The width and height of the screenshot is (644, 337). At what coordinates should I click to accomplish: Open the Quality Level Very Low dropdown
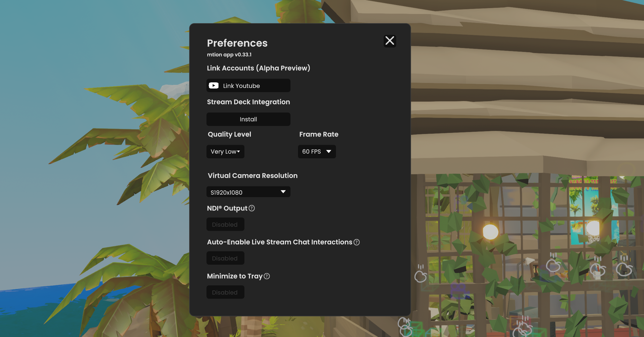[x=225, y=152]
